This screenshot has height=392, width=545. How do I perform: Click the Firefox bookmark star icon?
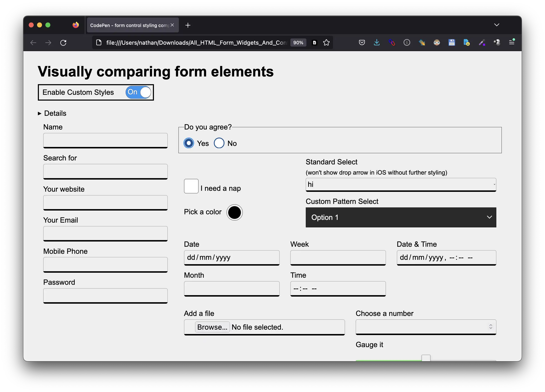(x=326, y=42)
